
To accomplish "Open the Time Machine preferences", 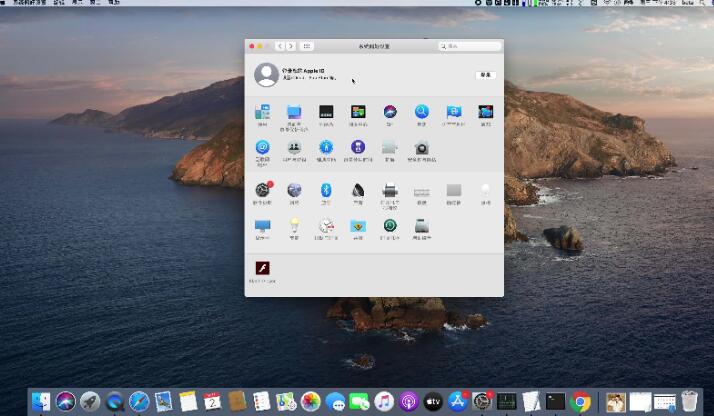I will [x=390, y=226].
